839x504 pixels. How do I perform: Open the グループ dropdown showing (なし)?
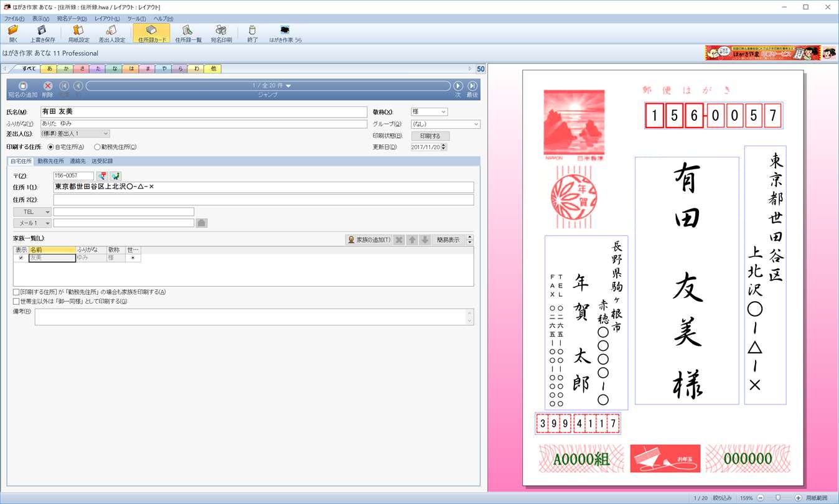click(x=445, y=124)
